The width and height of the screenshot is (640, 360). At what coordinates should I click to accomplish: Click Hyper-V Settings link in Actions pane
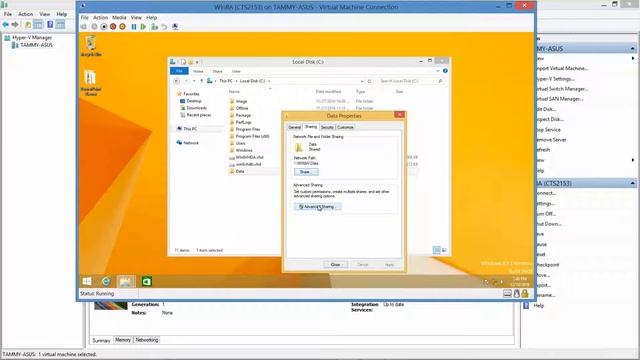click(x=556, y=78)
